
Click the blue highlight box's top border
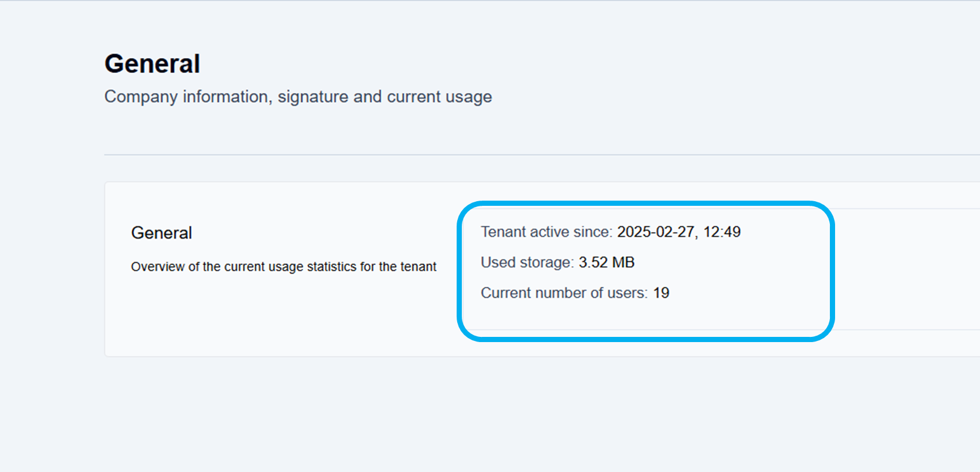point(644,204)
